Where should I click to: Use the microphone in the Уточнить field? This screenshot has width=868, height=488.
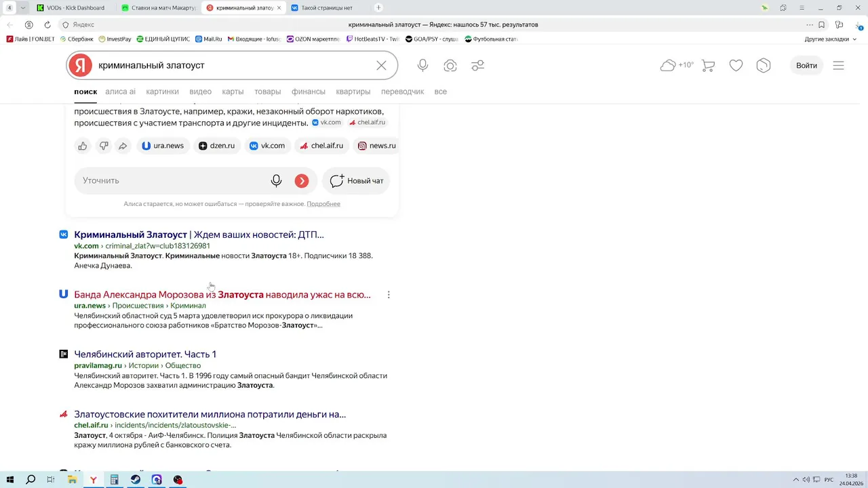[276, 181]
